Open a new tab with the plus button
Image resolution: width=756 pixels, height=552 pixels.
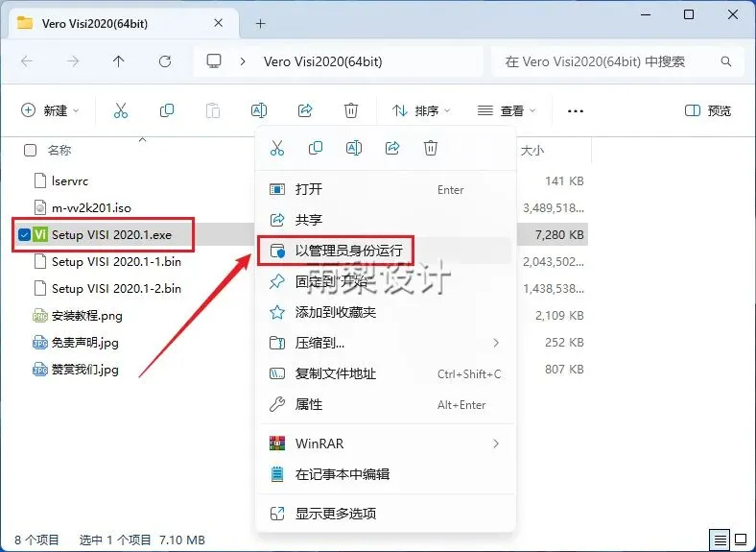click(260, 23)
